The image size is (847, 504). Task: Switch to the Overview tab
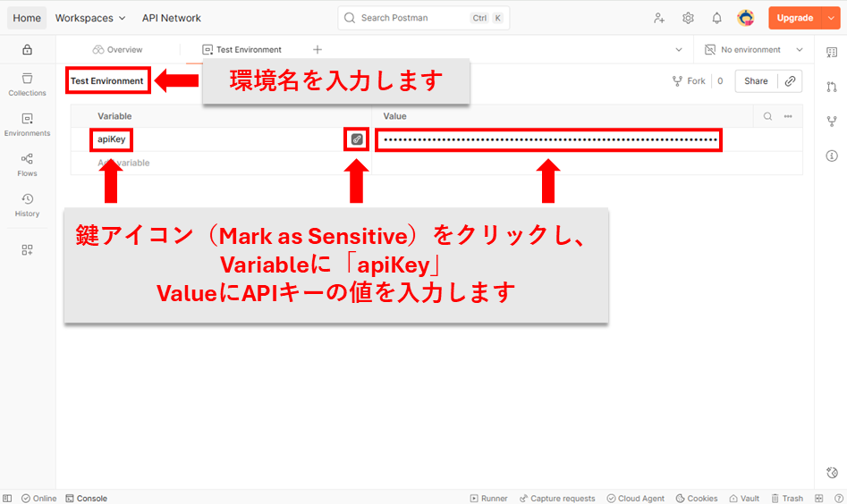click(117, 50)
